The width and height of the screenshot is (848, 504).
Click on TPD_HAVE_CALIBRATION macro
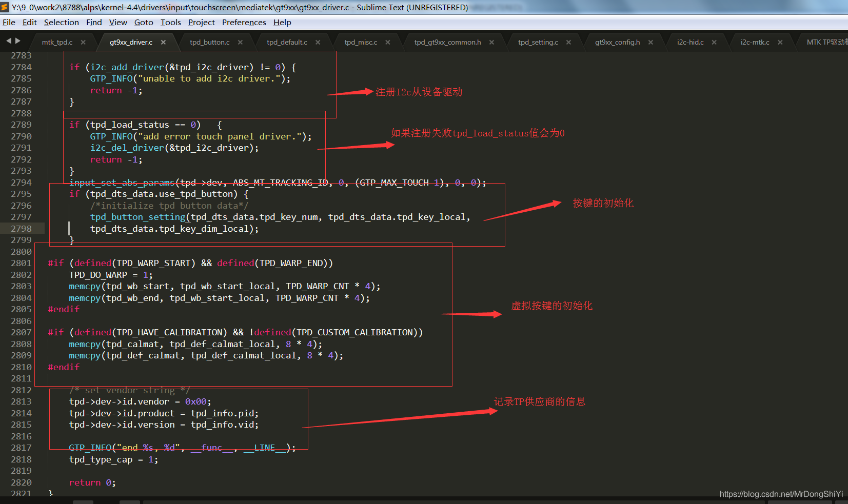point(169,332)
